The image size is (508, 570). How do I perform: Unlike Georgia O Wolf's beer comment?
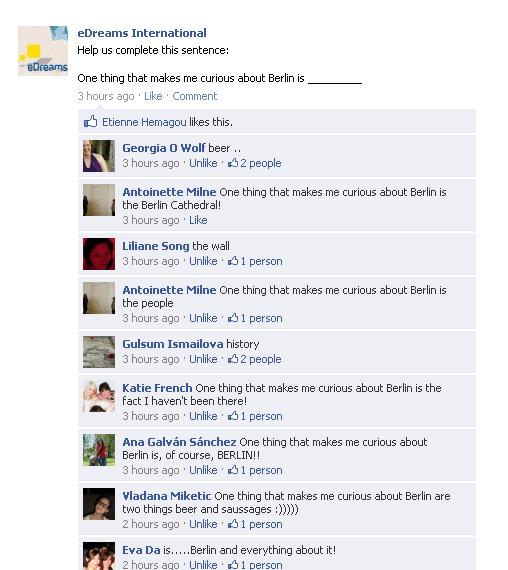[203, 163]
